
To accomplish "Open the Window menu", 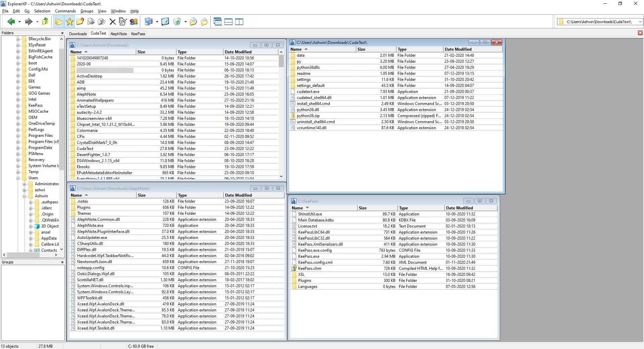I will coord(118,11).
